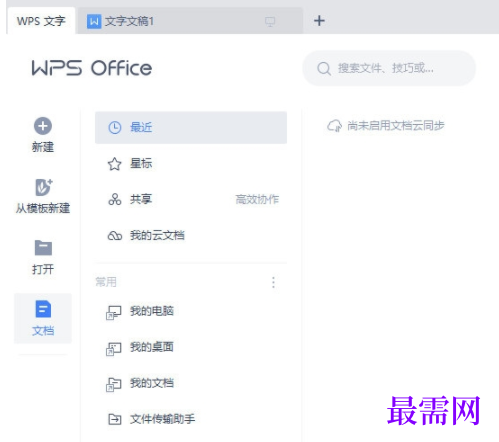
Task: Open 我的云文档 cloud documents
Action: [x=191, y=235]
